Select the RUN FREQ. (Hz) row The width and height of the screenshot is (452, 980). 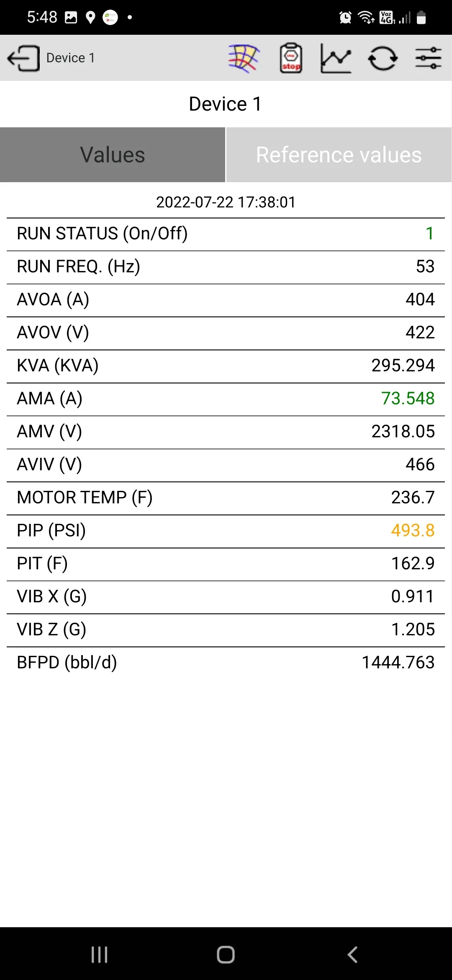226,267
